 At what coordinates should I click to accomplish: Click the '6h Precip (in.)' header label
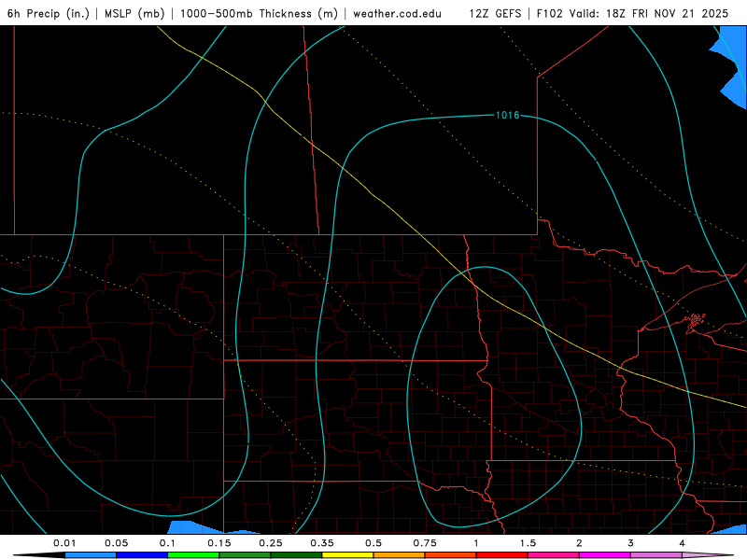click(x=49, y=13)
